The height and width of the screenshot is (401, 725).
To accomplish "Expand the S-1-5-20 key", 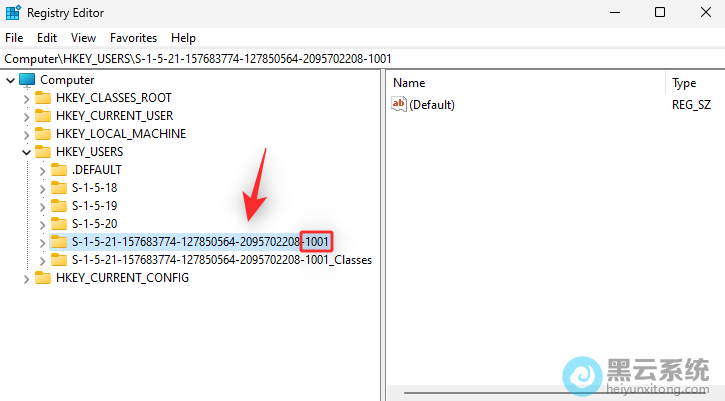I will pyautogui.click(x=42, y=224).
